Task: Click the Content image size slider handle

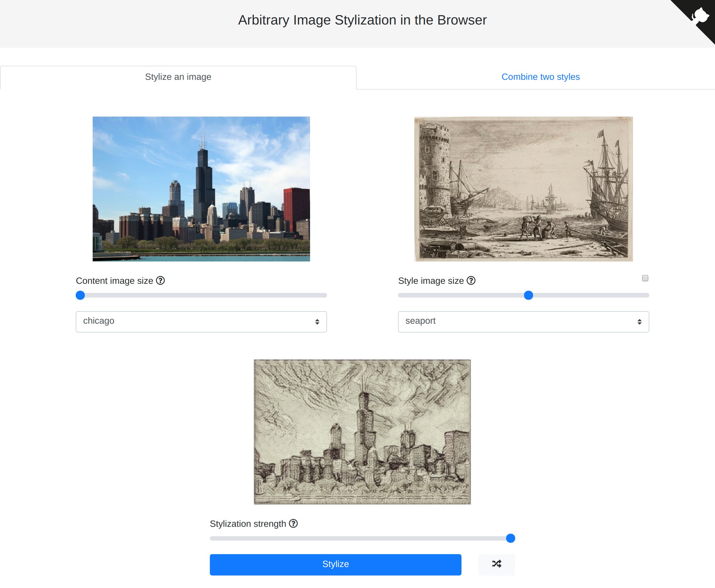Action: point(80,295)
